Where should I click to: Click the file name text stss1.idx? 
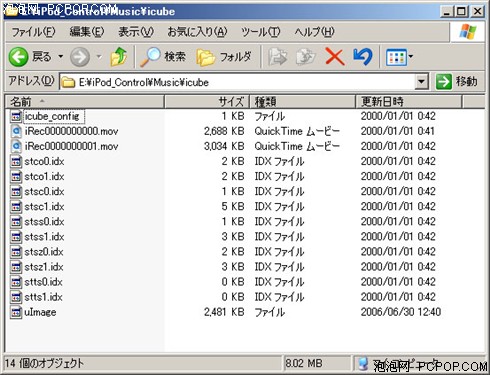click(x=44, y=237)
